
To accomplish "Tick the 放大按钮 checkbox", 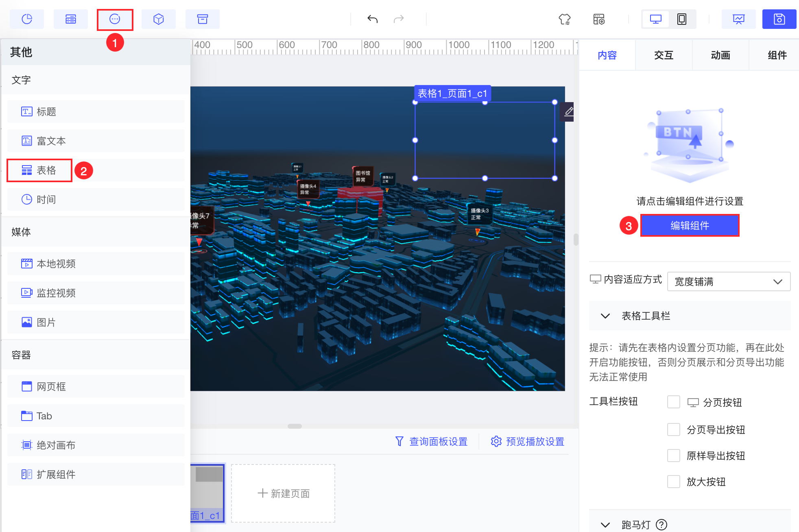I will [674, 482].
